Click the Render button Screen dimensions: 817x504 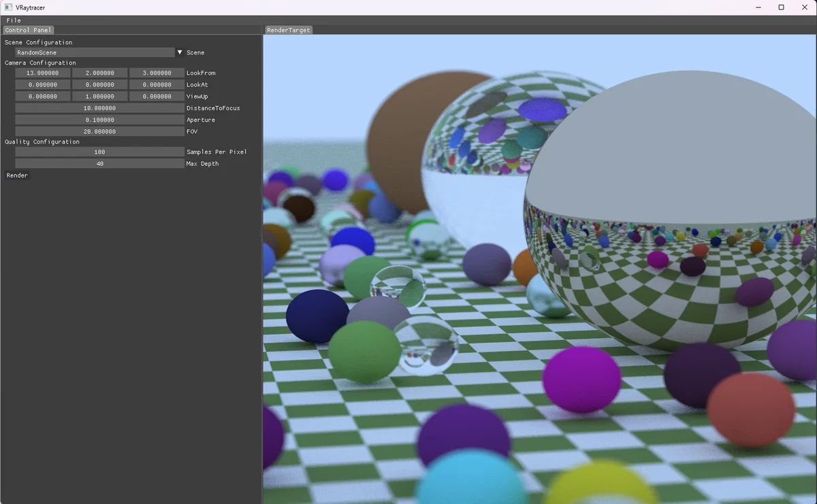(17, 175)
